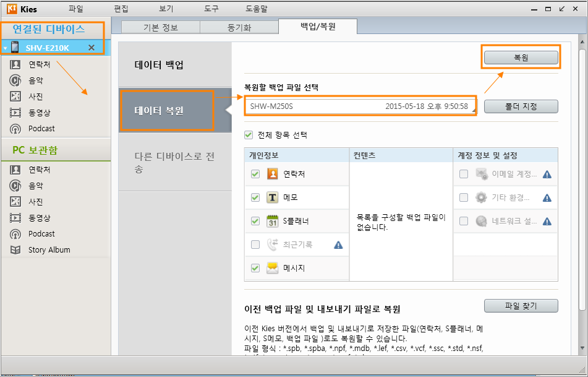
Task: Click warning icon beside 기타 환경
Action: [547, 198]
